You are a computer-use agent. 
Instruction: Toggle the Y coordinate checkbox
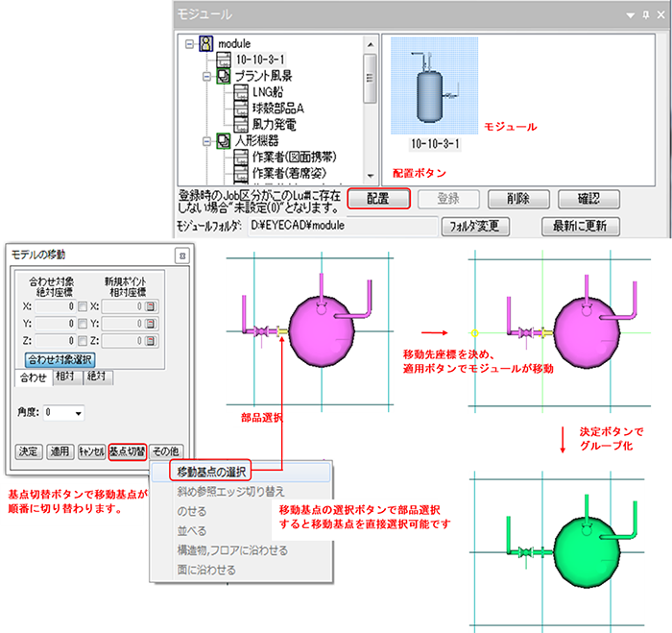pos(83,324)
